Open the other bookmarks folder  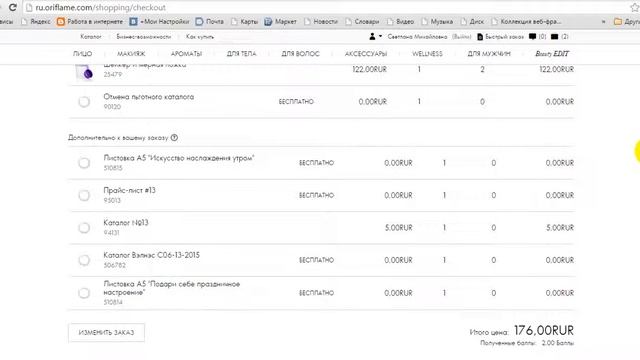tap(627, 22)
